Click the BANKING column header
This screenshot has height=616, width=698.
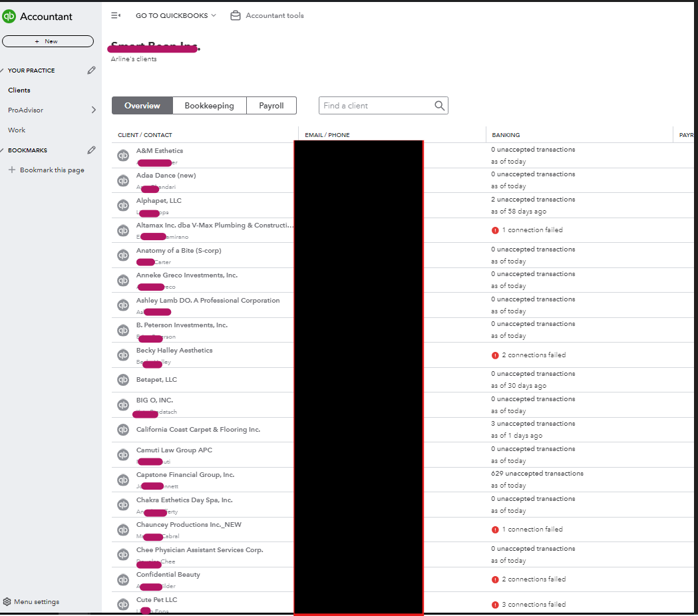506,135
